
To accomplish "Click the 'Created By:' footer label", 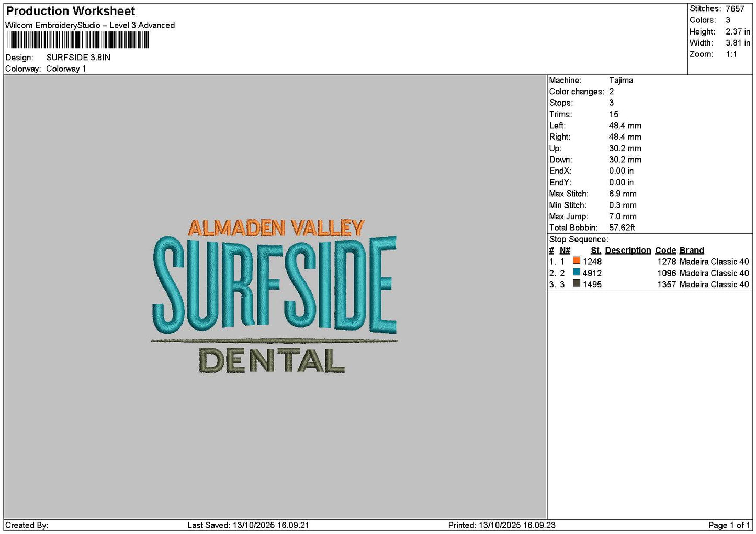I will 27,525.
